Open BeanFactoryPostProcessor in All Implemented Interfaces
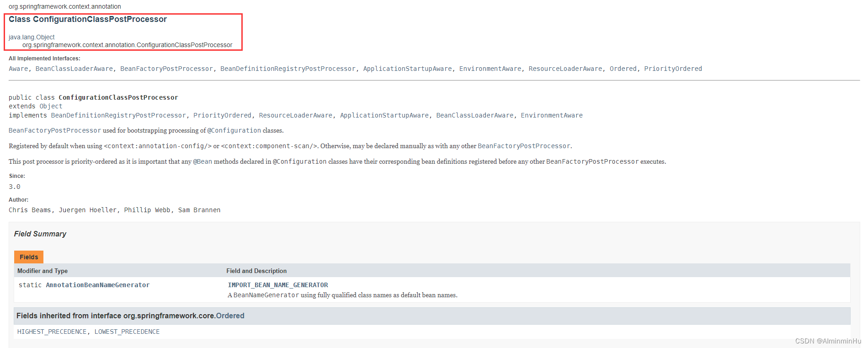The height and width of the screenshot is (348, 868). pyautogui.click(x=166, y=69)
